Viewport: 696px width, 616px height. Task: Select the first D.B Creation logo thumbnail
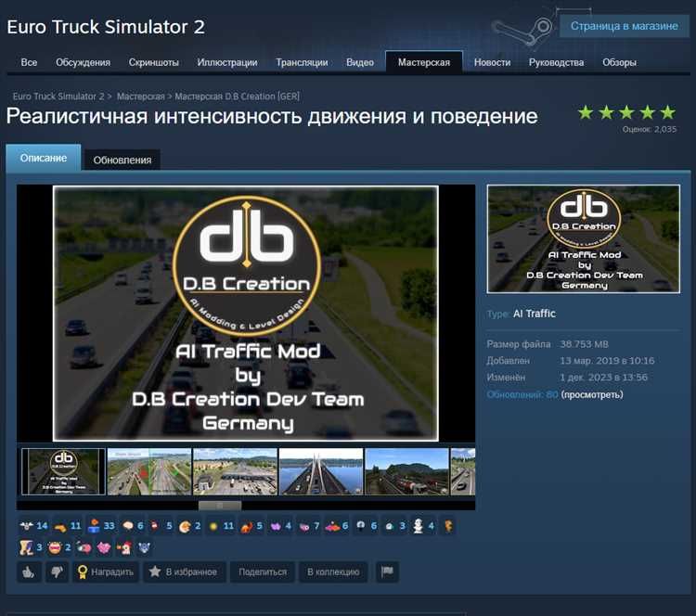(63, 471)
